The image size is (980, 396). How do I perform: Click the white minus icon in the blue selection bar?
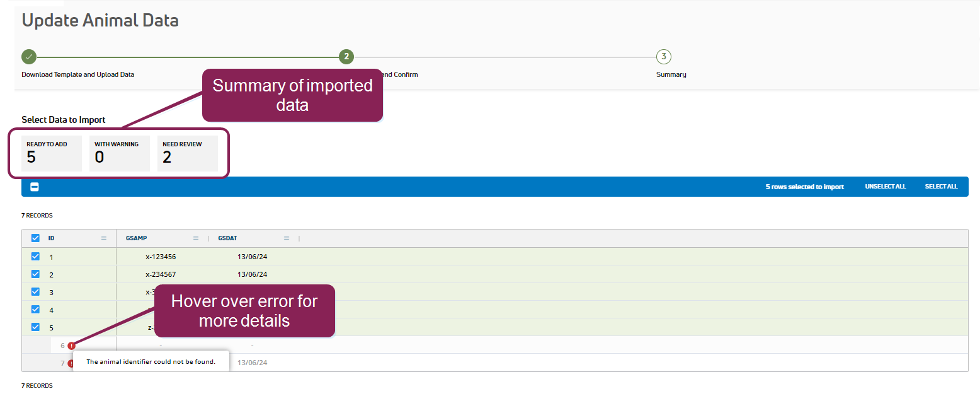[35, 187]
